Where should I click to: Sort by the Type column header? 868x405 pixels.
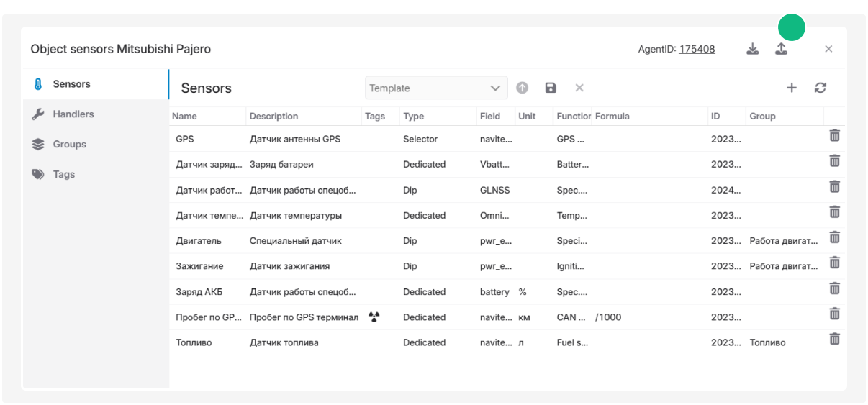pyautogui.click(x=414, y=117)
